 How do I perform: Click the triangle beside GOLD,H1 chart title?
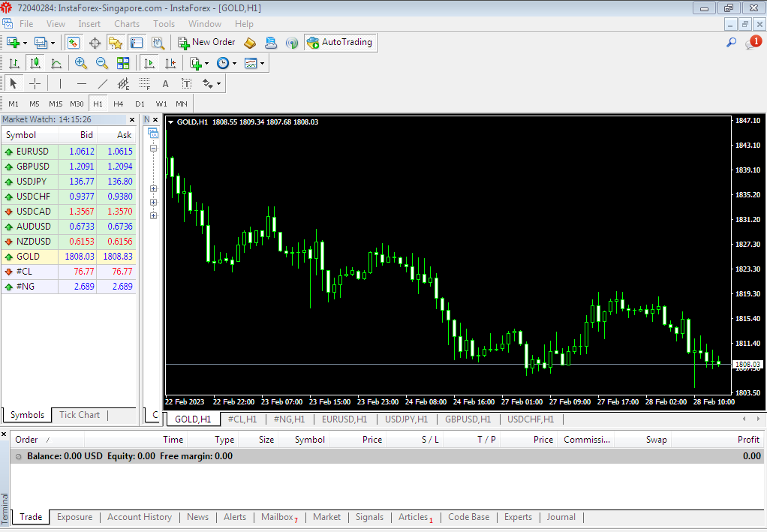(170, 122)
